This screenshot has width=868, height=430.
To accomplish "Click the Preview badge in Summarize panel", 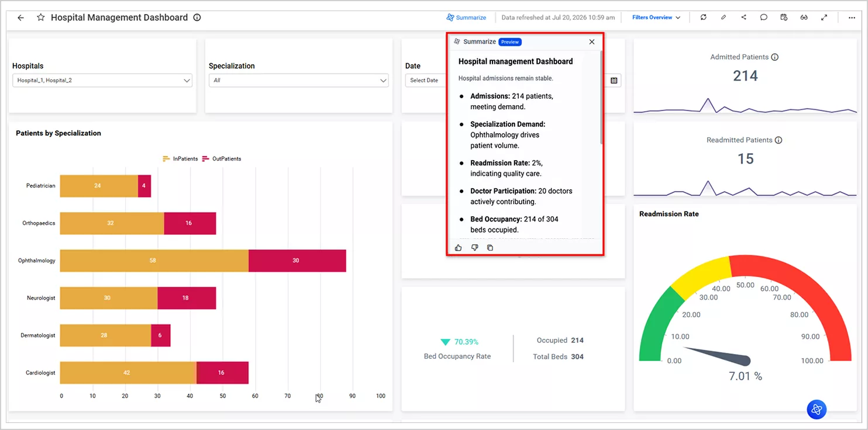I will tap(510, 42).
